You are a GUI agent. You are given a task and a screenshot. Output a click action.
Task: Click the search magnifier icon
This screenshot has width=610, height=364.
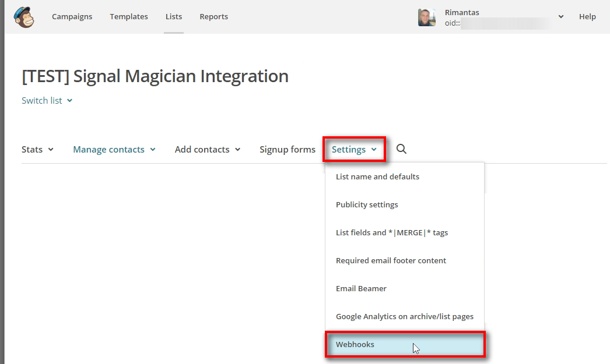click(401, 149)
